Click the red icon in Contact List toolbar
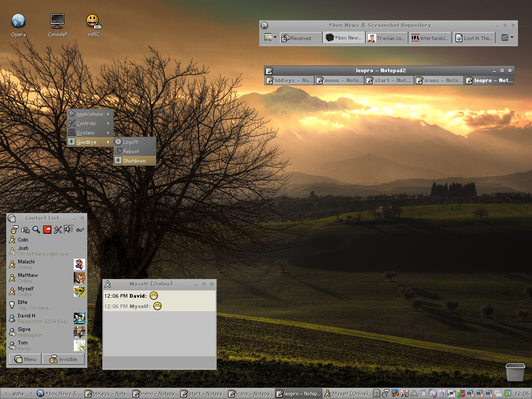This screenshot has width=532, height=399. tap(47, 230)
